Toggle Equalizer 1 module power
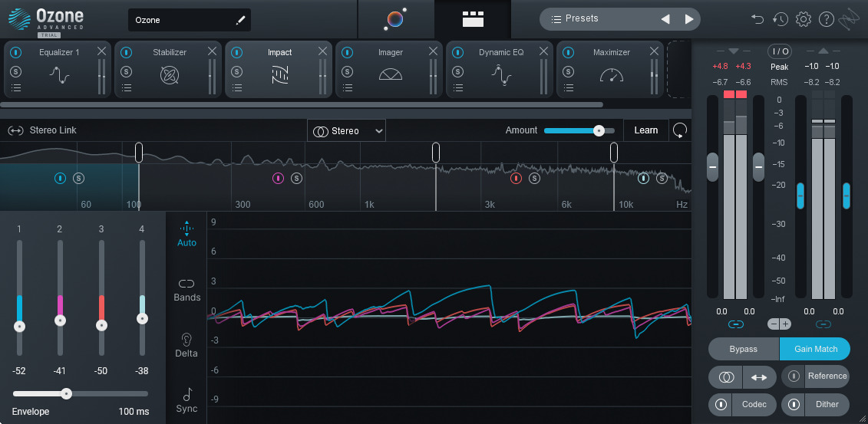868x424 pixels. coord(16,52)
